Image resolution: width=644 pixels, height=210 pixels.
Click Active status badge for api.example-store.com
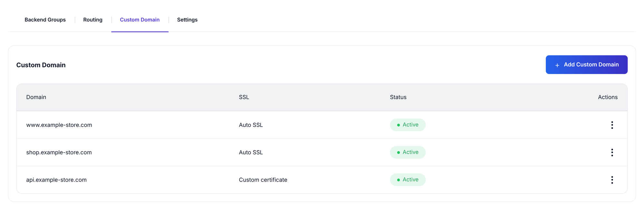[408, 180]
